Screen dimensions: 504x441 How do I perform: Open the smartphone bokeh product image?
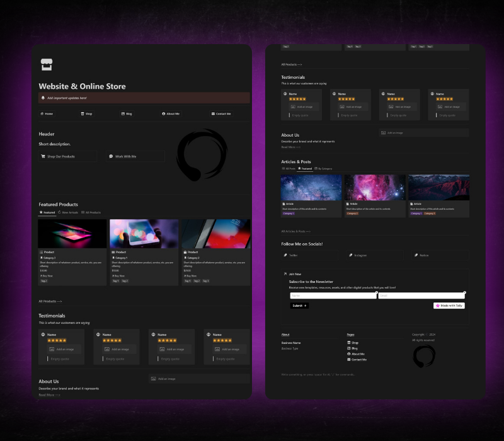(144, 234)
